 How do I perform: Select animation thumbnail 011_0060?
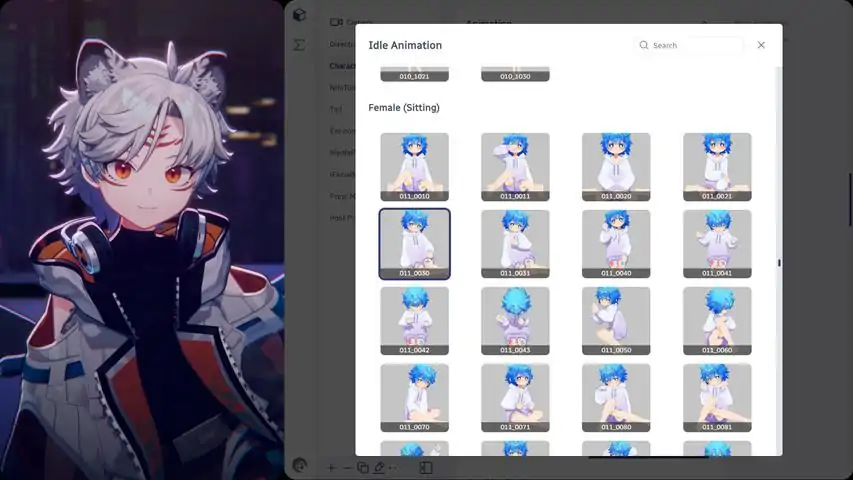[x=717, y=321]
